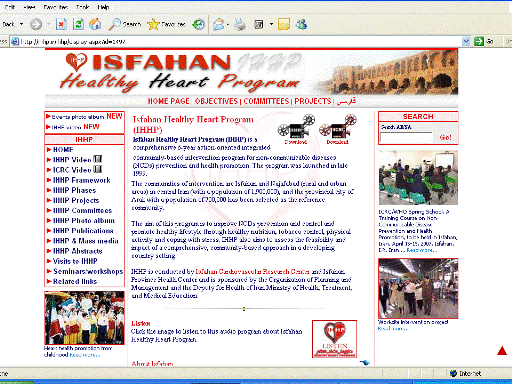Open the children heart health photo
The width and height of the screenshot is (512, 384).
84,318
